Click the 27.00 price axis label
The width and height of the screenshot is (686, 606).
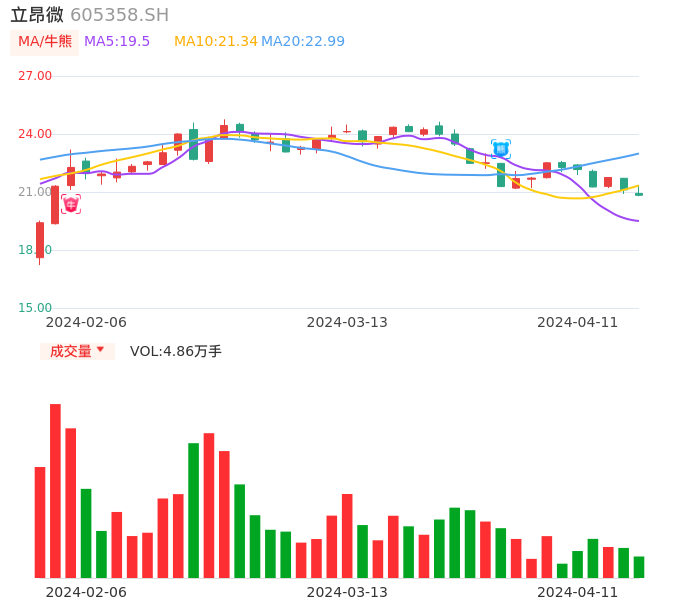coord(35,76)
